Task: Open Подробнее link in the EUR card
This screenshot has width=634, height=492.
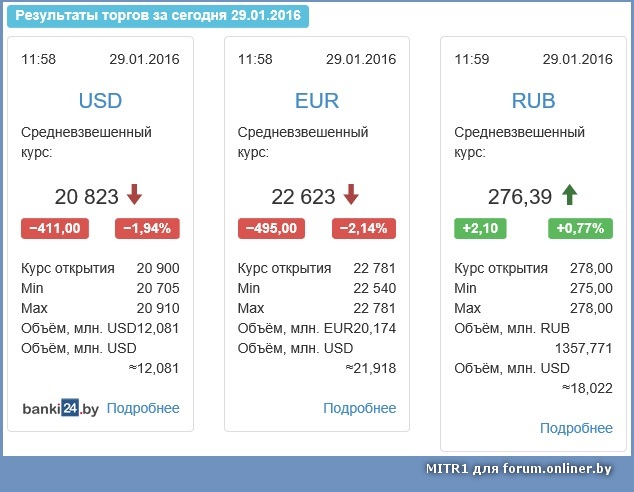Action: pyautogui.click(x=360, y=408)
